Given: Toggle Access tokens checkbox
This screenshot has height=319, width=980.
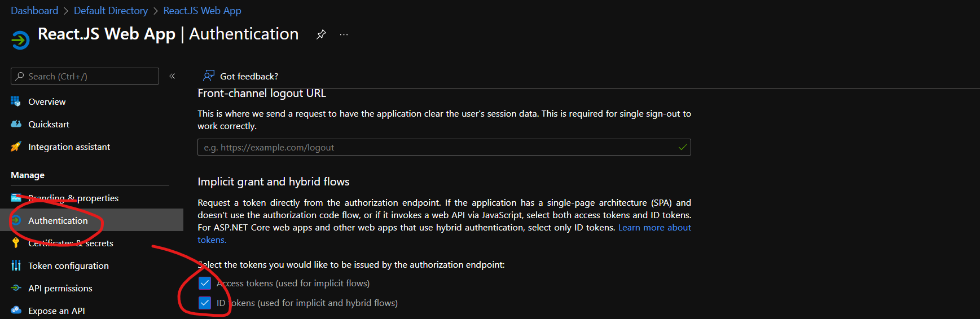Looking at the screenshot, I should pos(205,283).
